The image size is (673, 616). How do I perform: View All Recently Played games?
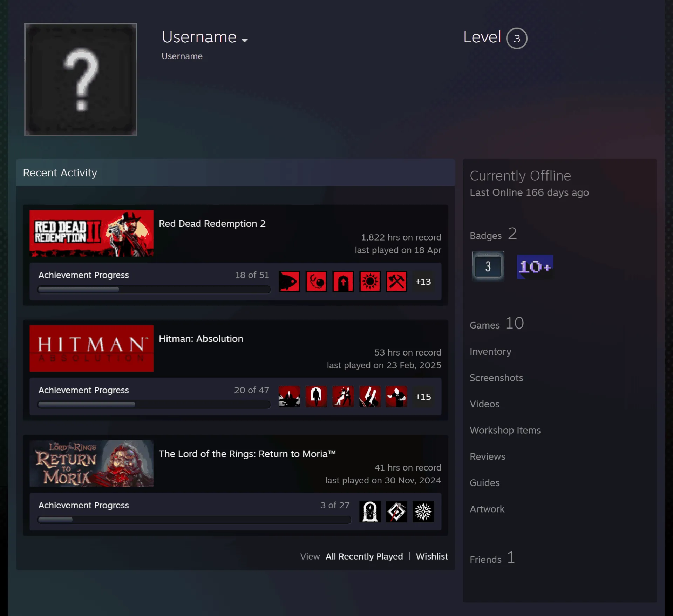[x=364, y=556]
